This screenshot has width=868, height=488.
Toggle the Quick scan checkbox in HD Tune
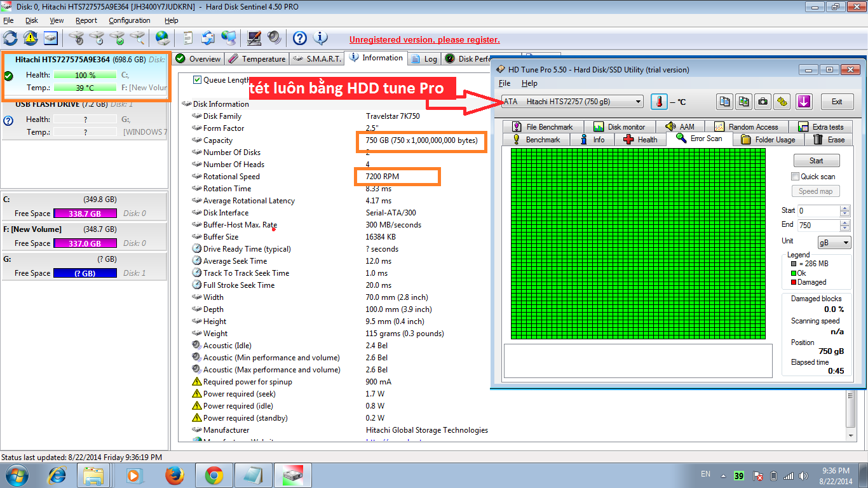795,177
